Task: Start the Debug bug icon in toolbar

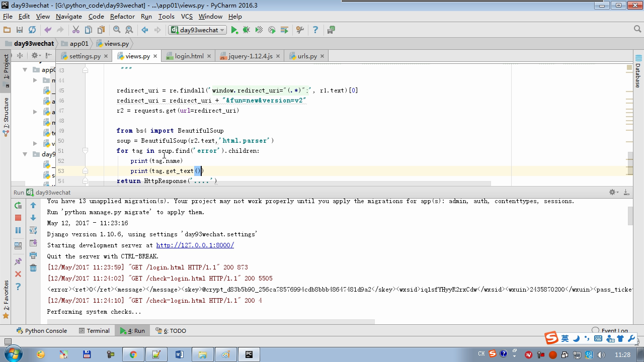Action: [x=247, y=30]
